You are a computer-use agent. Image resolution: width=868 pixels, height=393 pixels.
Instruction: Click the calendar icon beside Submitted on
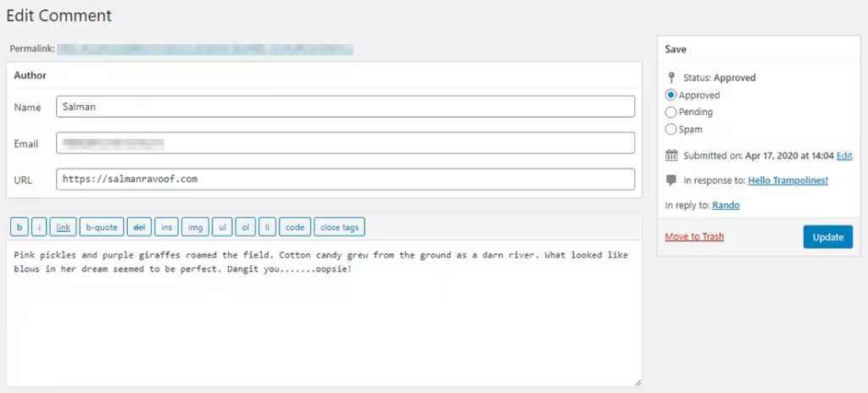671,156
